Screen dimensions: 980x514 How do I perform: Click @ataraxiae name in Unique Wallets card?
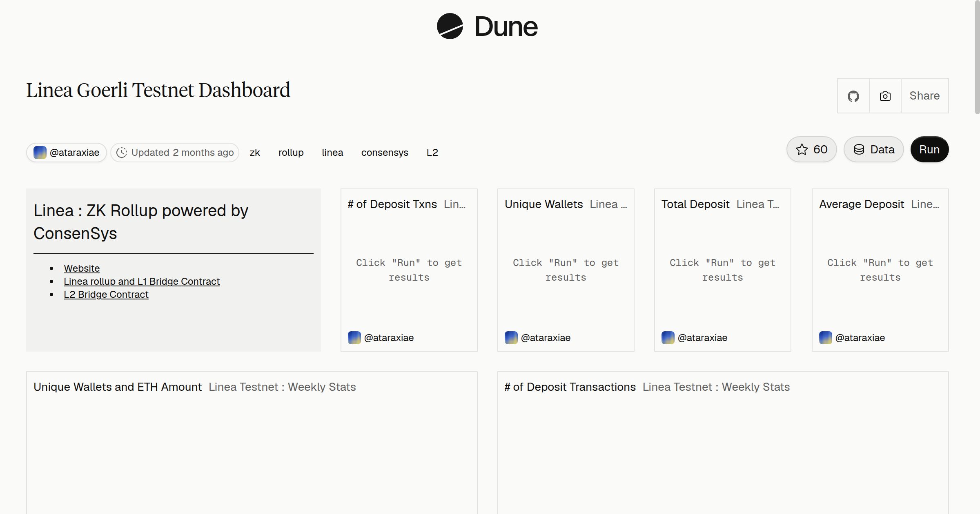[546, 338]
